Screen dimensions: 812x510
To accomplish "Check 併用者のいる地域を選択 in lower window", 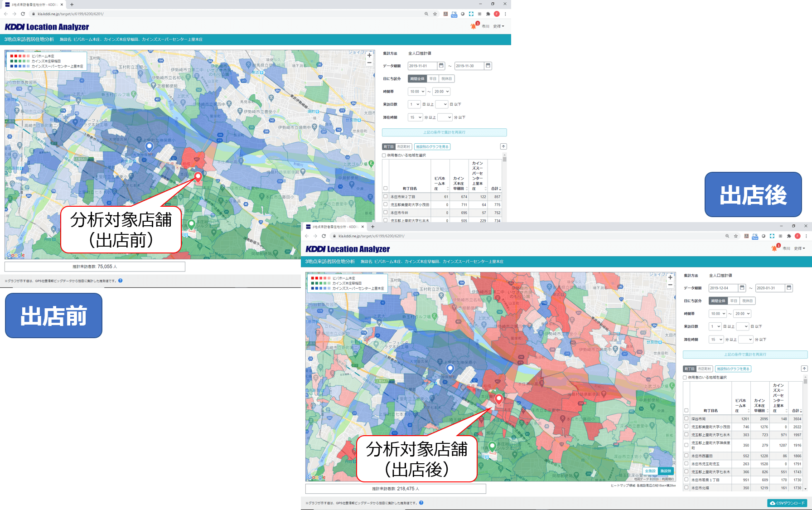I will tap(685, 378).
